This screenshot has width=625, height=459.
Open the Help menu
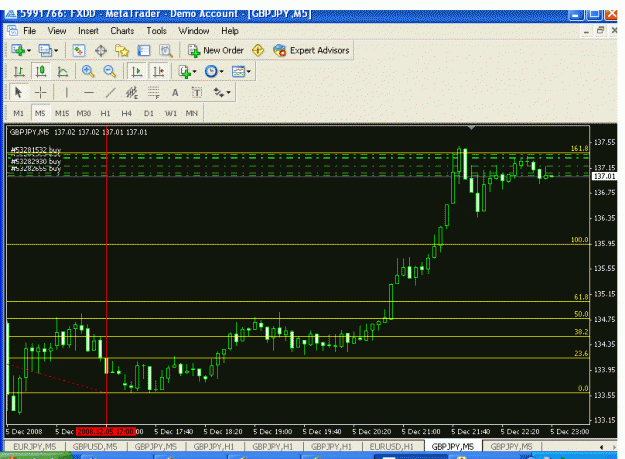pyautogui.click(x=230, y=31)
